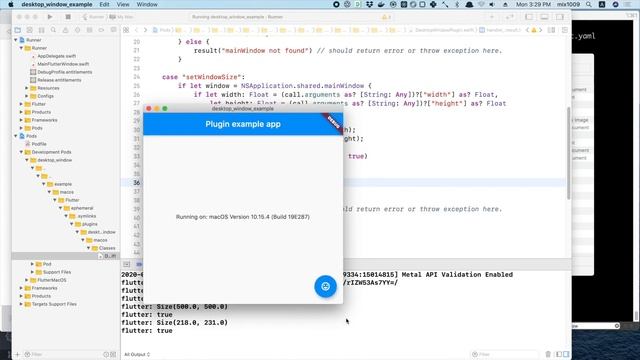Expand the FlutterMacOS folder
The width and height of the screenshot is (640, 360).
coord(27,280)
